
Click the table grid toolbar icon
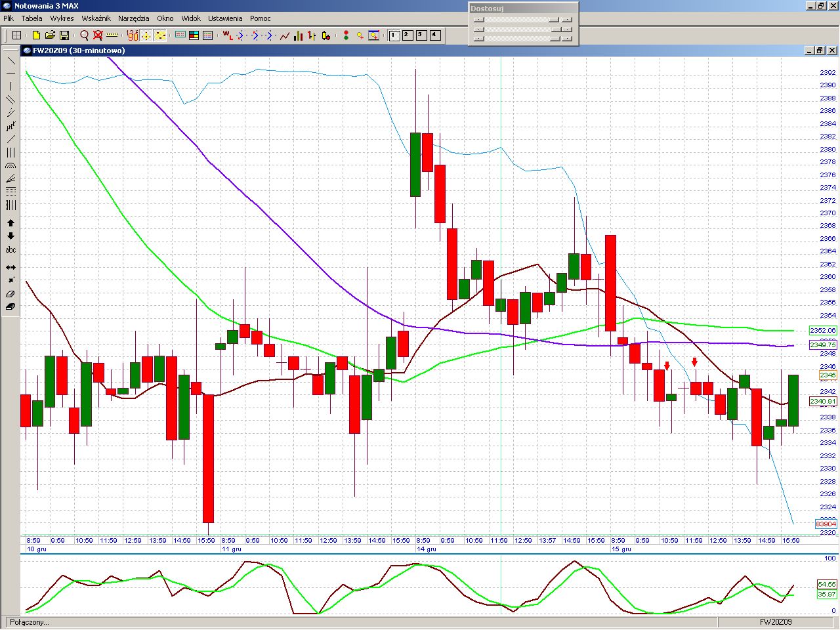click(x=17, y=35)
